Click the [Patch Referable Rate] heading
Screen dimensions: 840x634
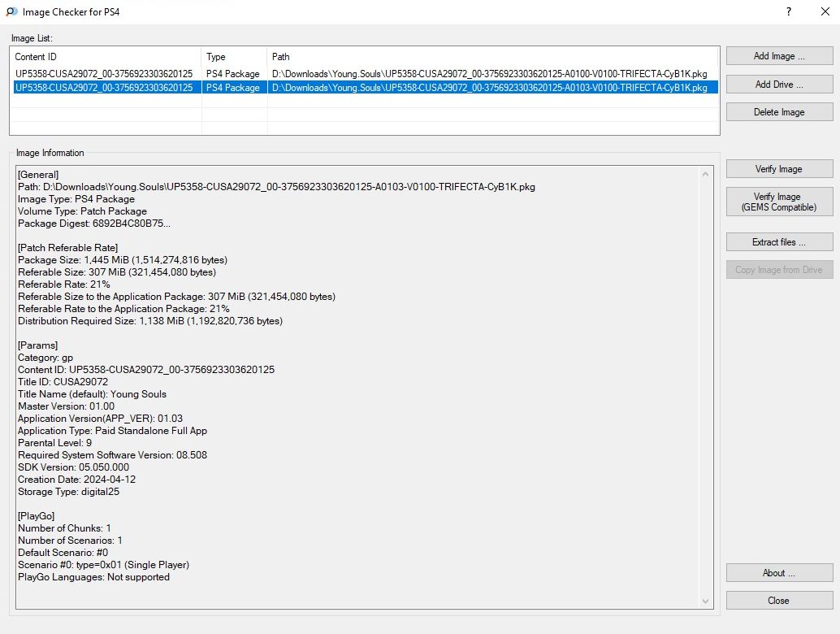(x=68, y=248)
